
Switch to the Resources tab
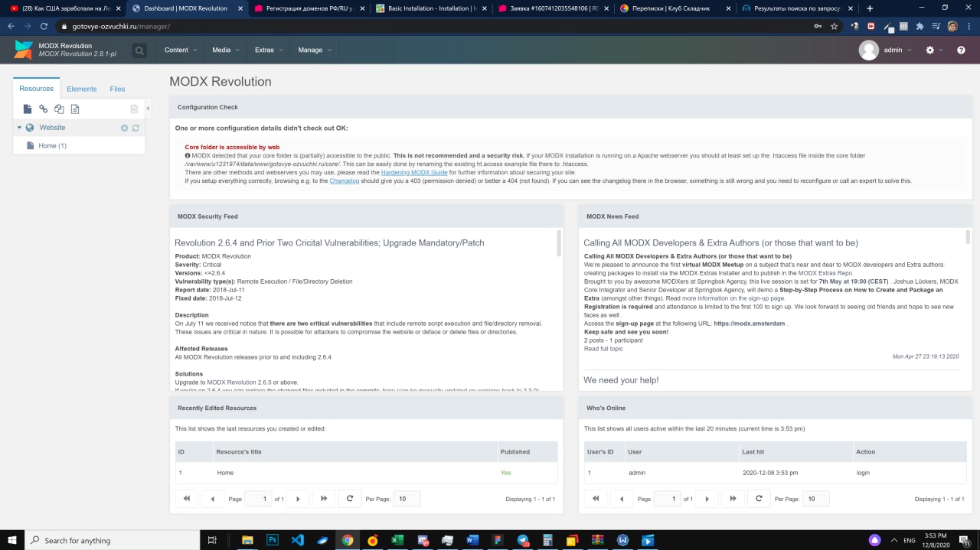[x=37, y=89]
